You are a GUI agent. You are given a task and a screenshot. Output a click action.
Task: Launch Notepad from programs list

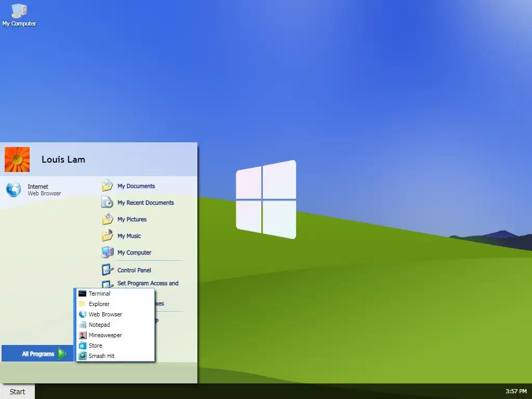click(x=99, y=325)
